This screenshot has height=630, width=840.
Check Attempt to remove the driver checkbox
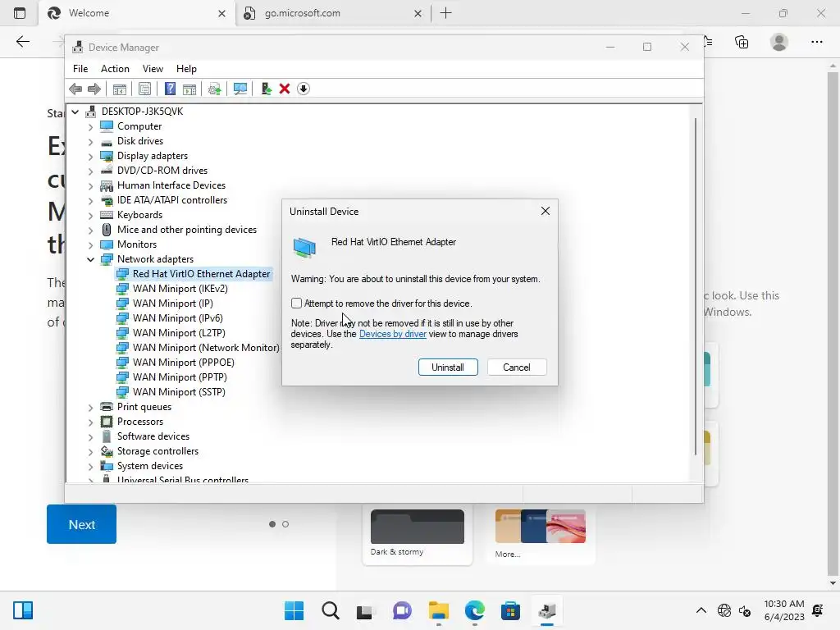(296, 304)
